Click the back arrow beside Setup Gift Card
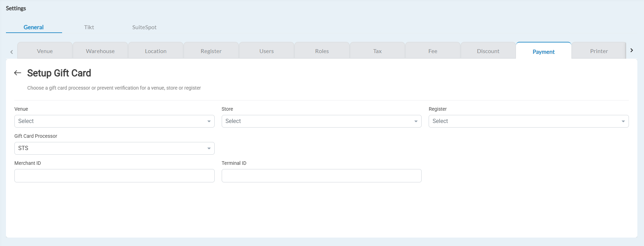This screenshot has width=644, height=246. pos(18,73)
